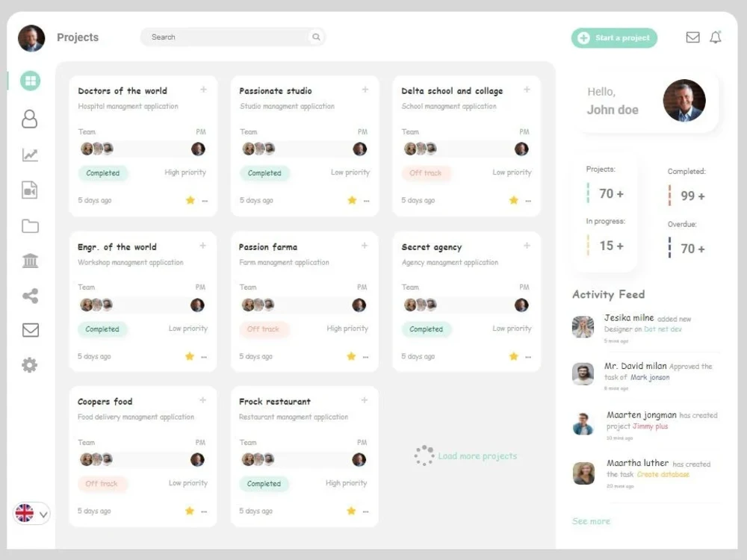The height and width of the screenshot is (560, 747).
Task: Click the See more link in Activity Feed
Action: (x=591, y=521)
